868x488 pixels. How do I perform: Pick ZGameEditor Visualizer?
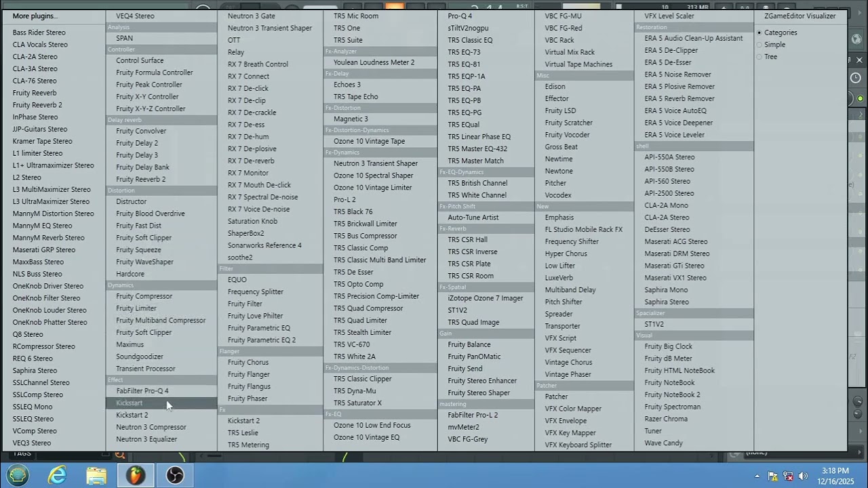pos(800,16)
